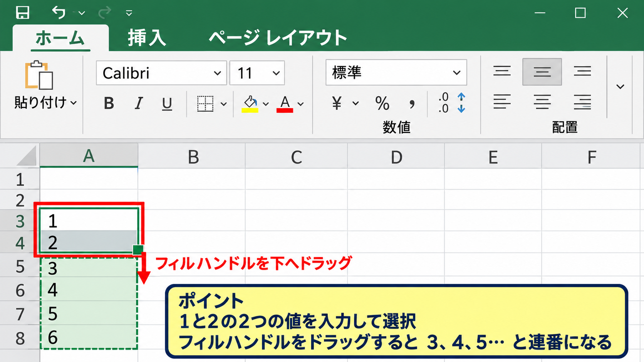
Task: Click the Select All corner triangle
Action: pyautogui.click(x=26, y=155)
